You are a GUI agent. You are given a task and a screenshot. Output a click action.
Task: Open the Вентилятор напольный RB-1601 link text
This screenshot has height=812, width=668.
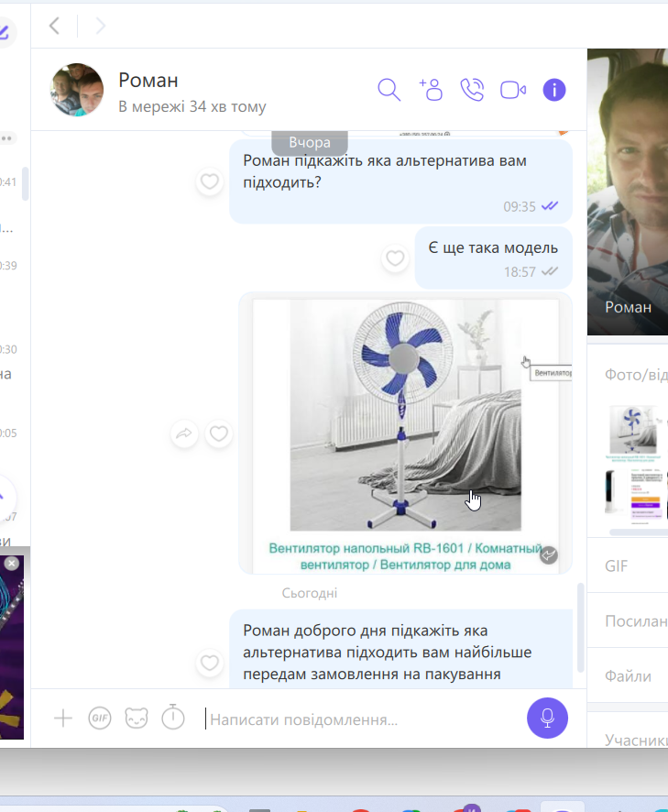click(x=405, y=556)
